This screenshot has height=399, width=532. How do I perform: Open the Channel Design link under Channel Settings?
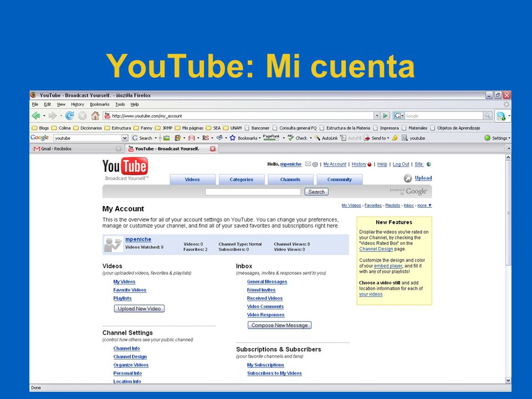pyautogui.click(x=130, y=356)
